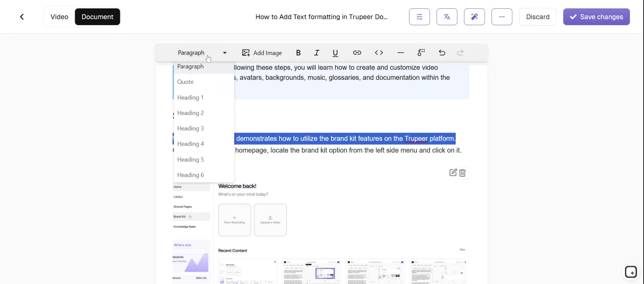644x284 pixels.
Task: Click the dropdown caret next to Paragraph
Action: tap(225, 53)
